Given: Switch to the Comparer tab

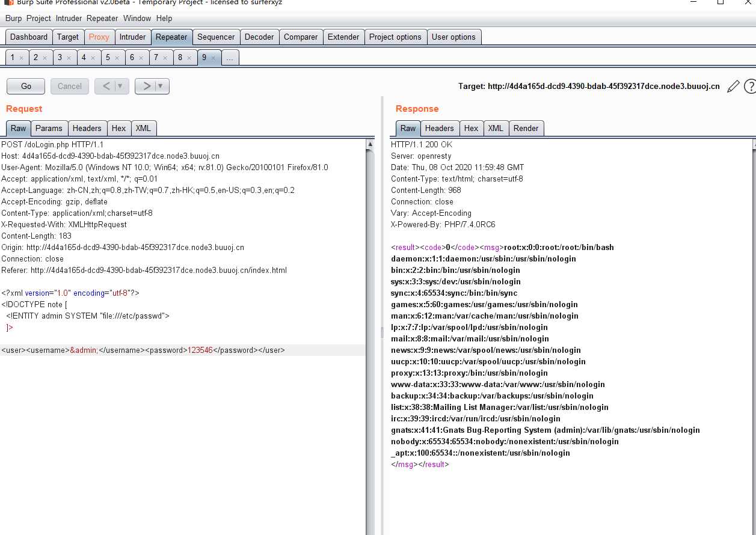Looking at the screenshot, I should (301, 37).
